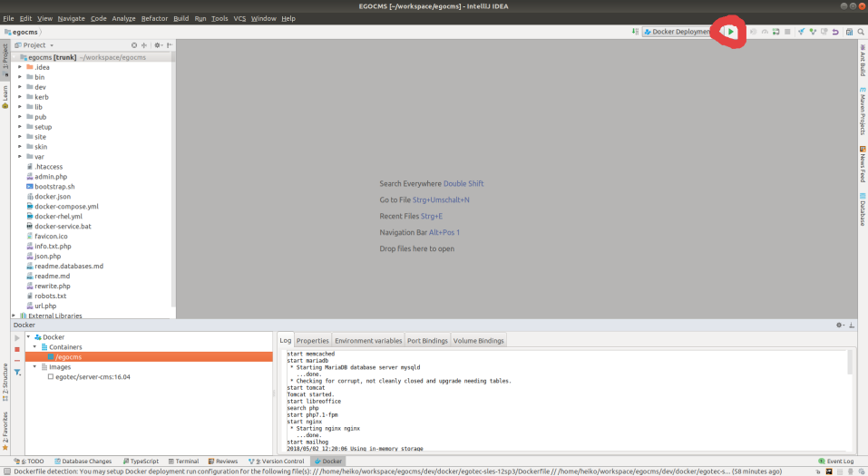The height and width of the screenshot is (476, 868).
Task: Expand the bin folder
Action: click(x=20, y=77)
